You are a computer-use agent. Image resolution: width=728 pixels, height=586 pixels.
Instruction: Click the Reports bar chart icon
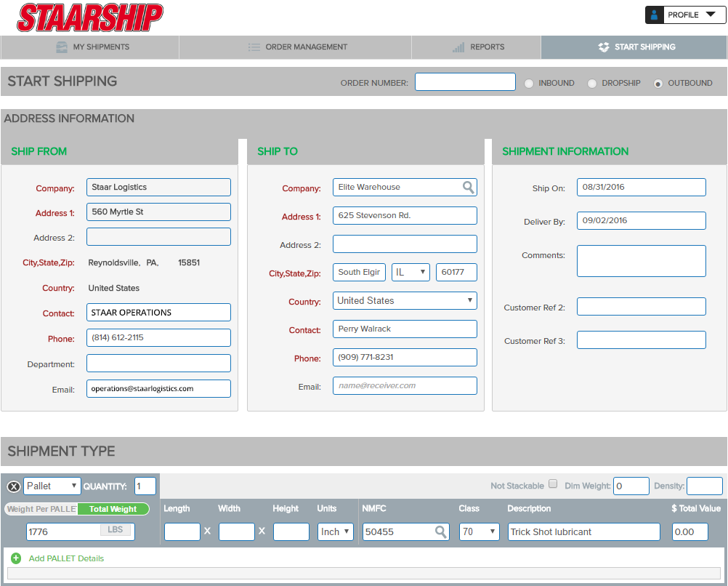[458, 47]
